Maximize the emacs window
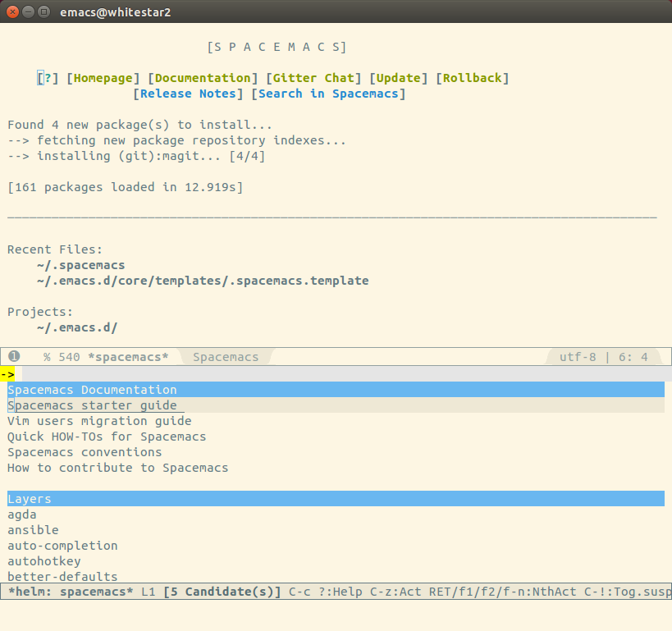This screenshot has height=631, width=672. [43, 12]
